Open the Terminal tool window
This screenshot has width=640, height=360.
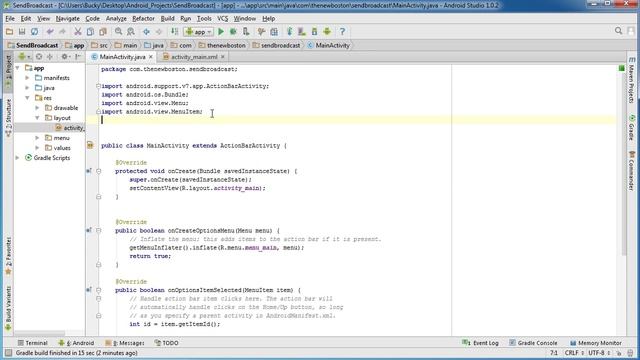(x=33, y=343)
